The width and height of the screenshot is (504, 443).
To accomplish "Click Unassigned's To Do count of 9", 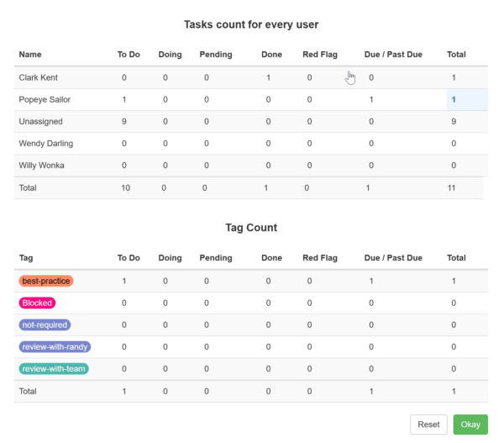I will pos(124,121).
